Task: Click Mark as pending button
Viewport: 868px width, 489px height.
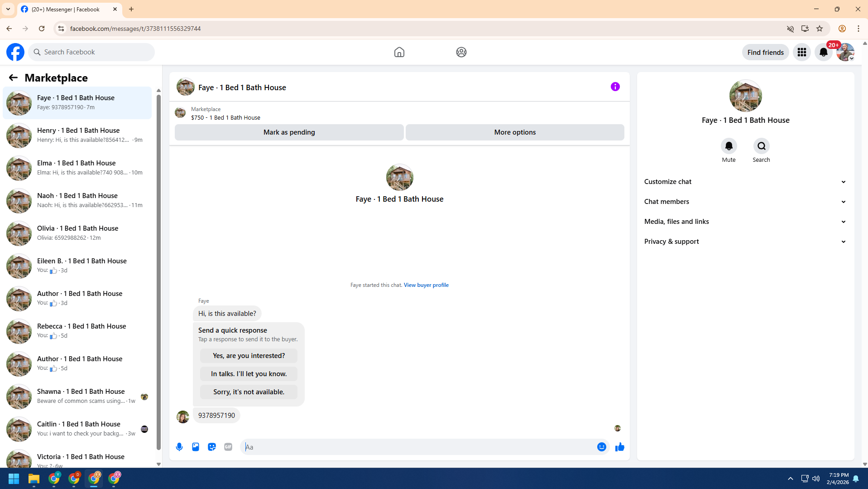Action: click(289, 132)
